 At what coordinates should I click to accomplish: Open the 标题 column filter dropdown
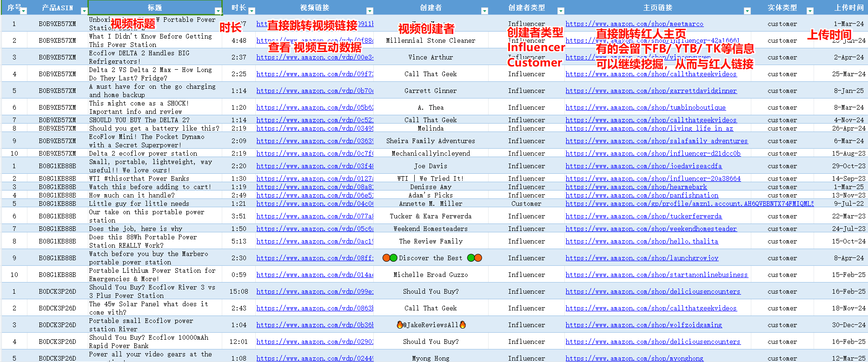(x=218, y=11)
